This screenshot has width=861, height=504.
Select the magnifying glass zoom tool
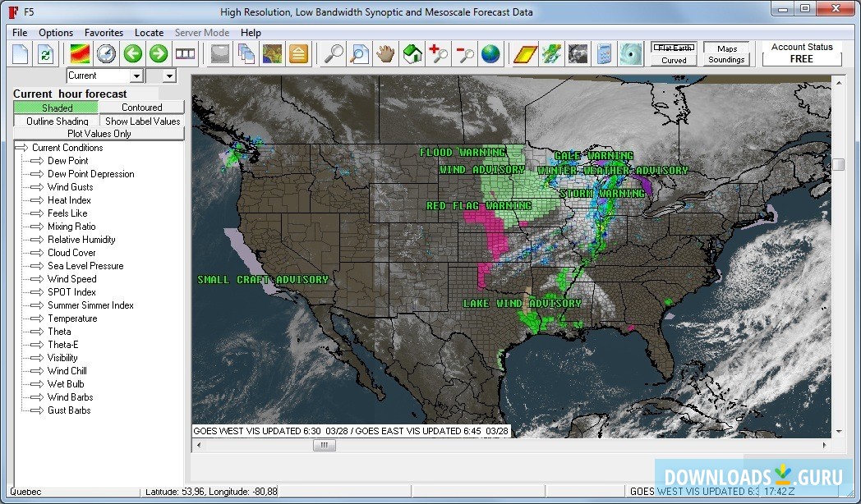pyautogui.click(x=334, y=53)
